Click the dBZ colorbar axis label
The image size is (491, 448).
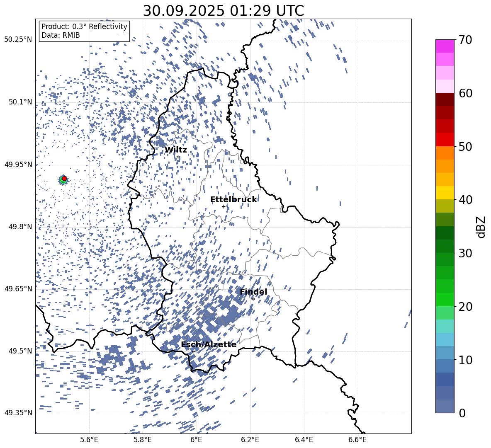481,227
